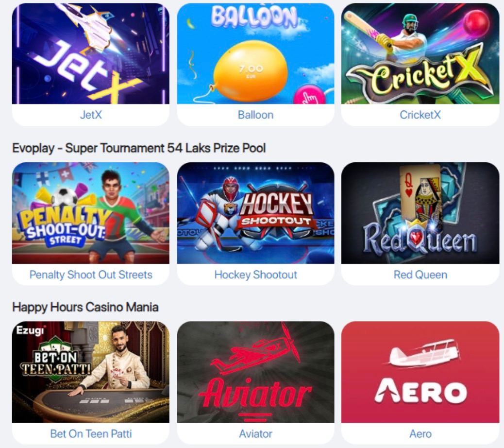Screen dimensions: 504x448
Task: Click the Bet On Teen Patti label
Action: [x=91, y=434]
